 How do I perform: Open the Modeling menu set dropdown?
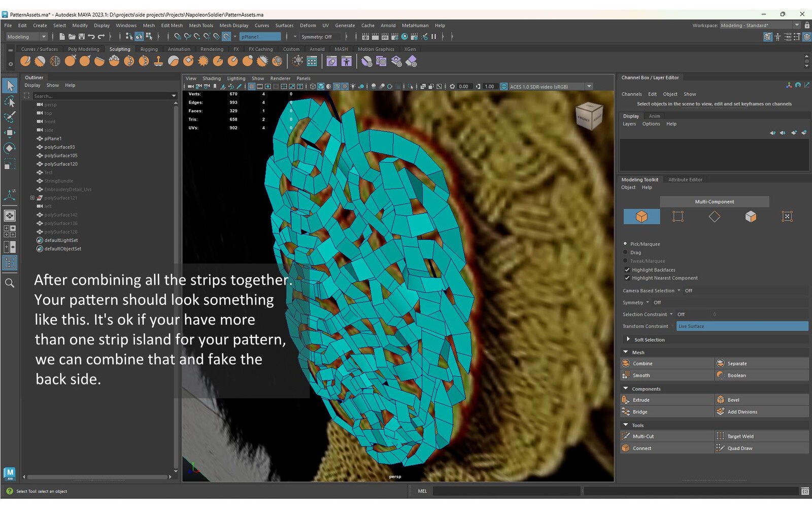tap(26, 37)
